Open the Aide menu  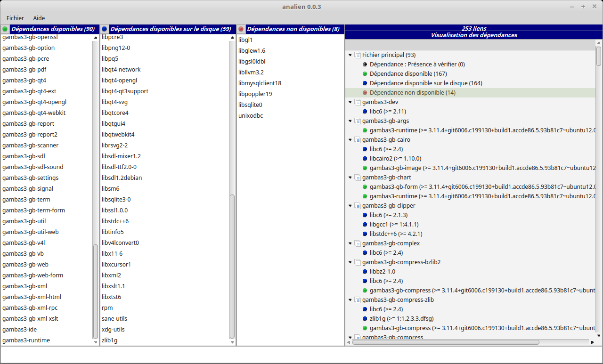39,18
